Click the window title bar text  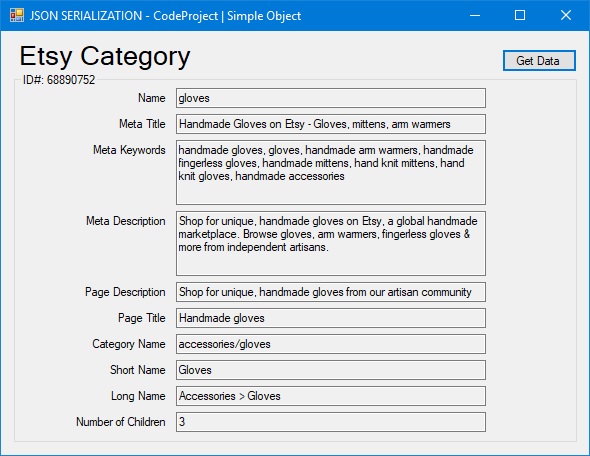pos(165,16)
